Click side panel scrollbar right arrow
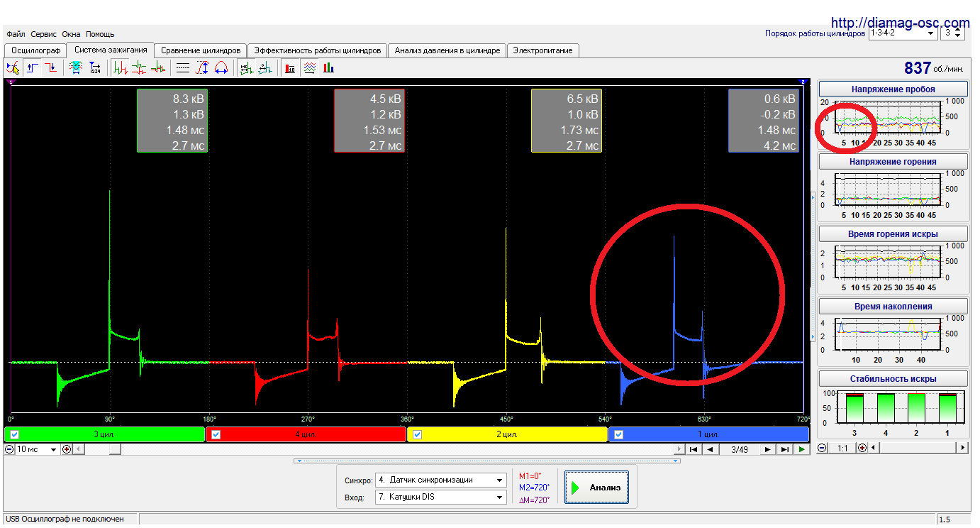980x528 pixels. click(962, 448)
